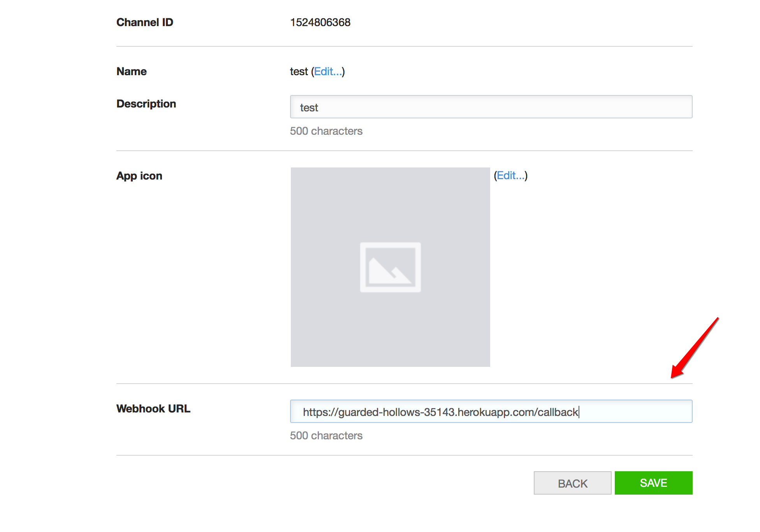Click the image placeholder icon in App icon
Screen dimensions: 760x532
click(390, 267)
